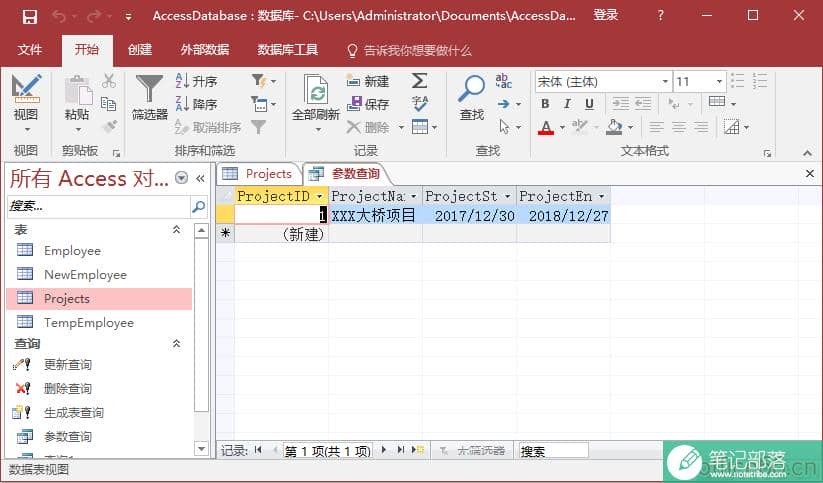823x483 pixels.
Task: Click the 删除 (Delete) record button
Action: (x=369, y=127)
